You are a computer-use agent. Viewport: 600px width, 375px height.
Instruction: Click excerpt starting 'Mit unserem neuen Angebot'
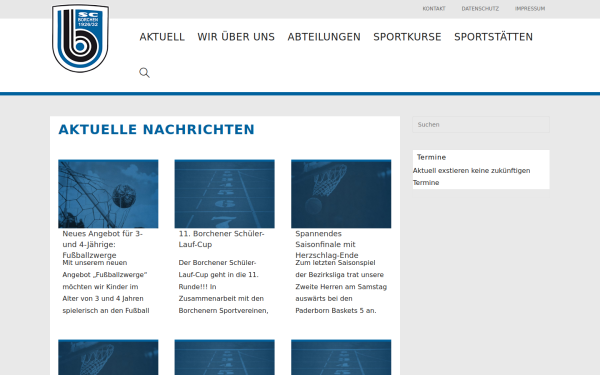click(106, 287)
